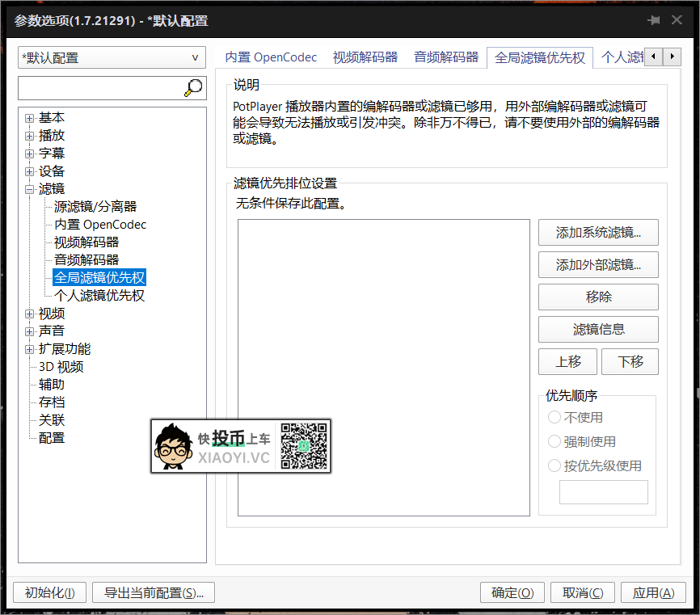Click the 初始化 button

point(49,592)
